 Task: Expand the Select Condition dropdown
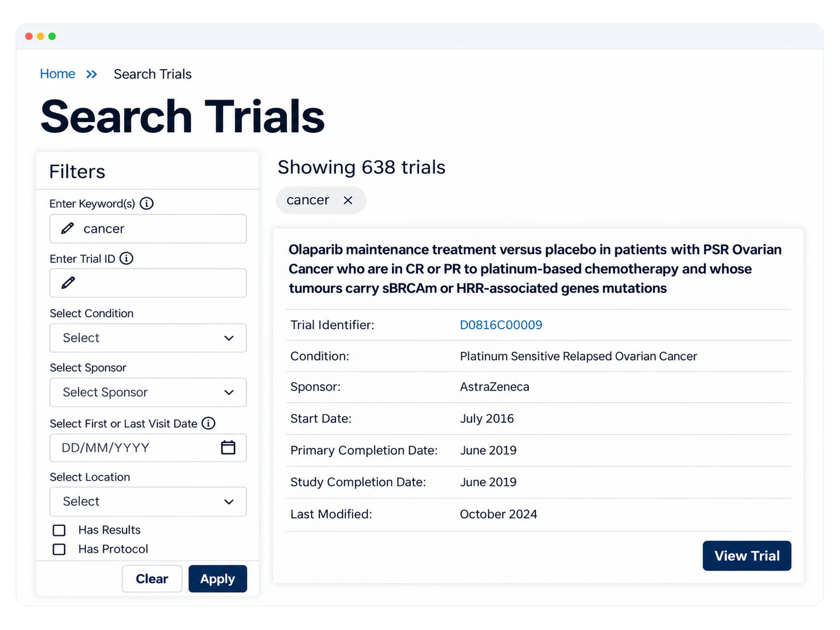coord(148,338)
